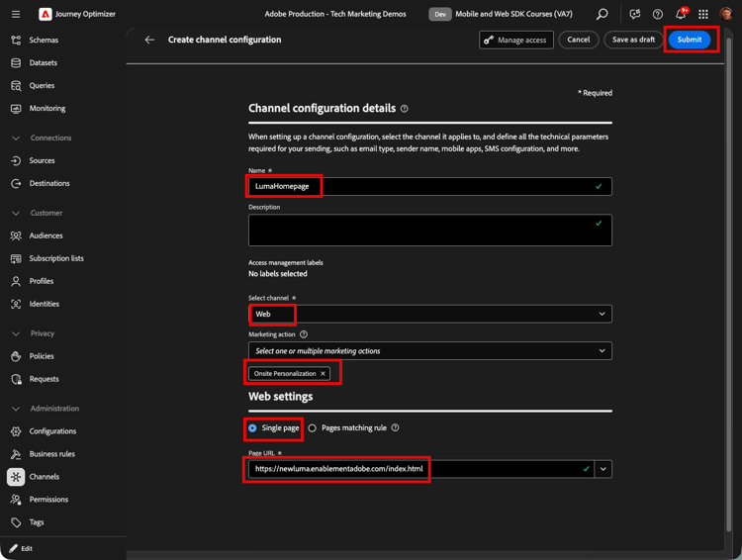Open the Audiences menu item
The image size is (742, 560).
click(46, 235)
